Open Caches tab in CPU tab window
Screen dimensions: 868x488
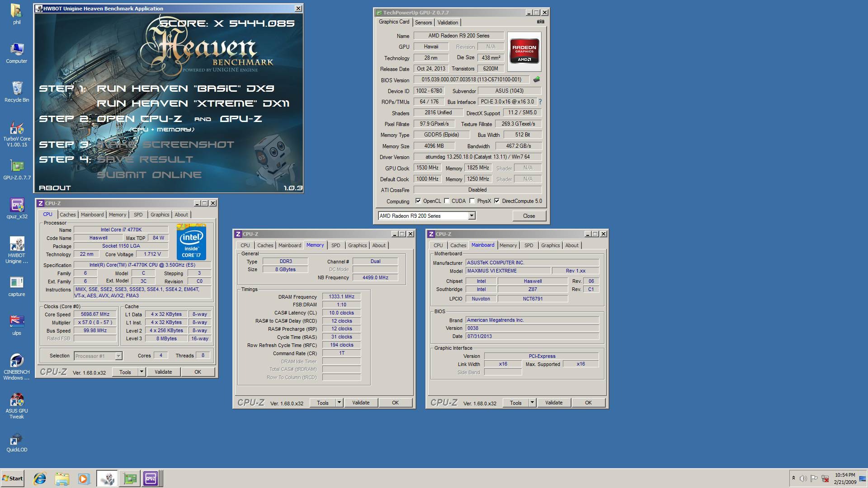[x=68, y=215]
